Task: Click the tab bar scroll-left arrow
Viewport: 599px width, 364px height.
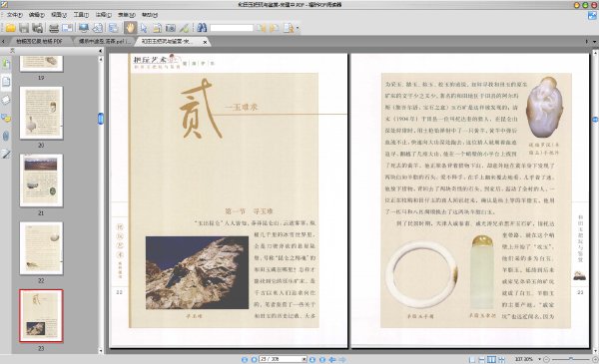Action: pyautogui.click(x=3, y=41)
